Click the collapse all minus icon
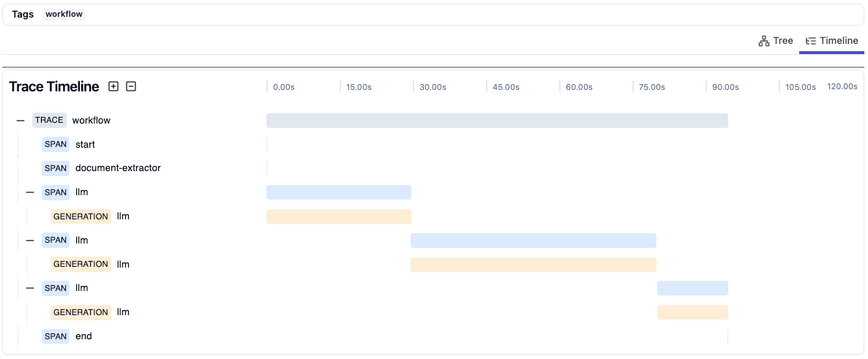Viewport: 868px width, 359px height. point(131,86)
